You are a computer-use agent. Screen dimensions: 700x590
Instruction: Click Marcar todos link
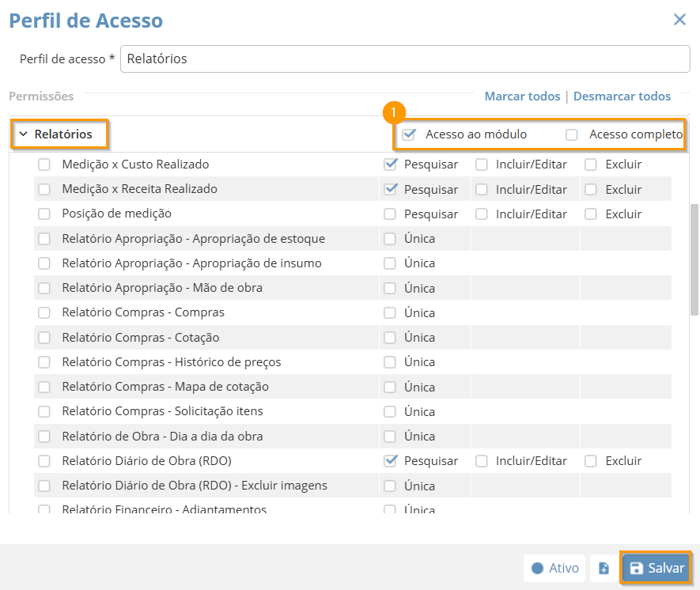tap(522, 96)
